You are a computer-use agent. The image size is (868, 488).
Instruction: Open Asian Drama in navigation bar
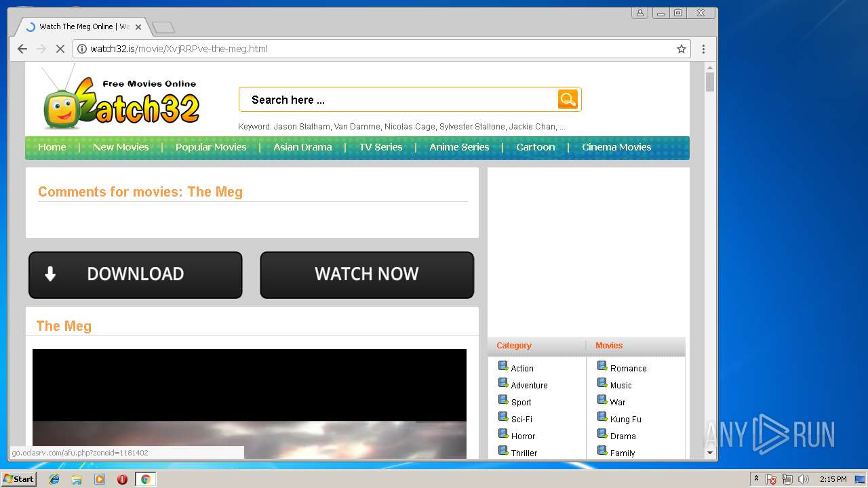pos(302,147)
